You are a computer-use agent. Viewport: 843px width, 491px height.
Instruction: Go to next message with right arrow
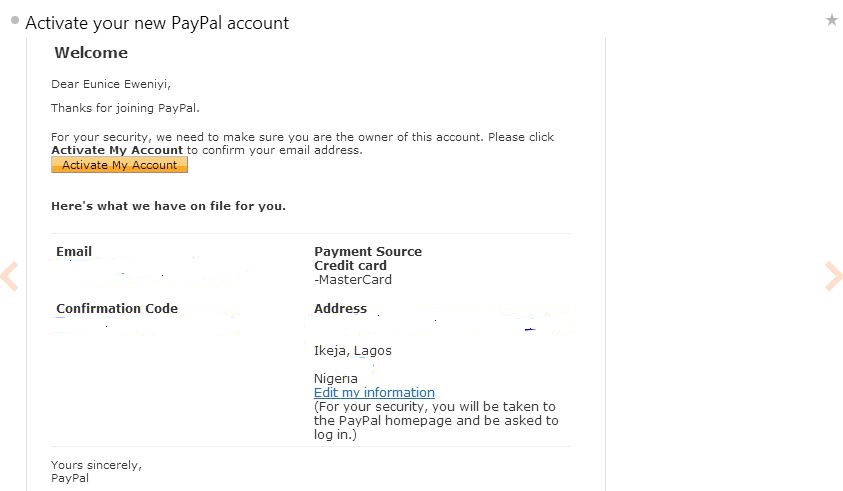pos(833,276)
